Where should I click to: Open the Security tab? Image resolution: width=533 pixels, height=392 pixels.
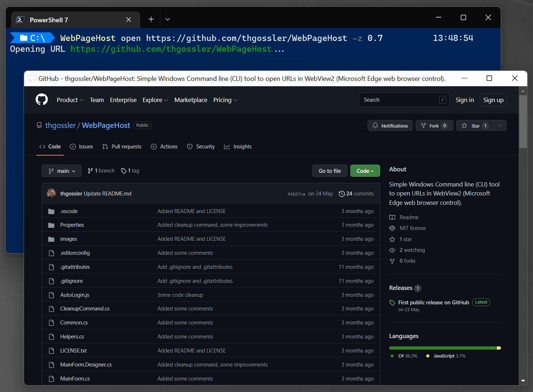coord(201,147)
